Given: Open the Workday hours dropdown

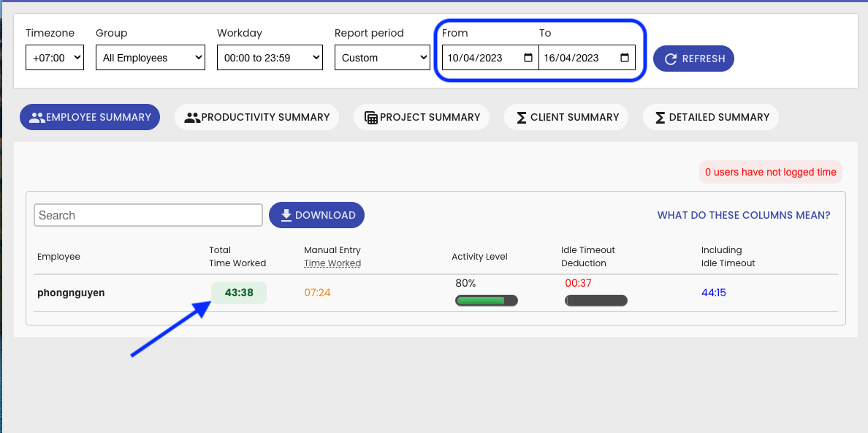Looking at the screenshot, I should tap(270, 58).
